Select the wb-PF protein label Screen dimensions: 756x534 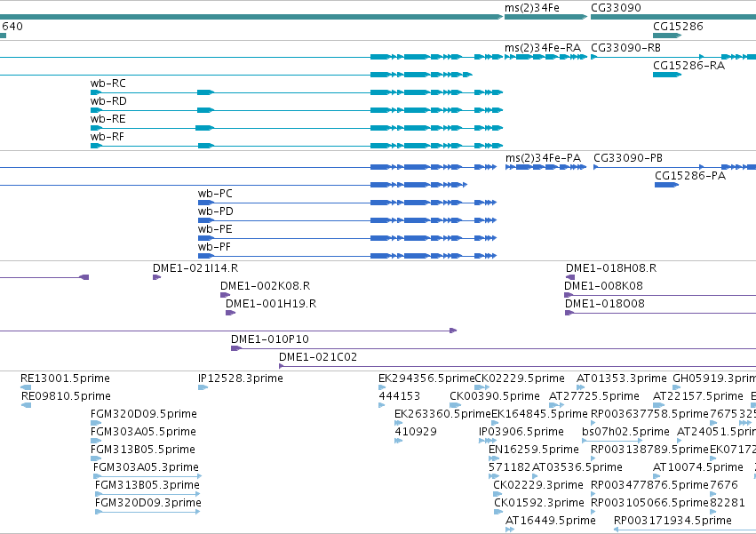(x=214, y=248)
